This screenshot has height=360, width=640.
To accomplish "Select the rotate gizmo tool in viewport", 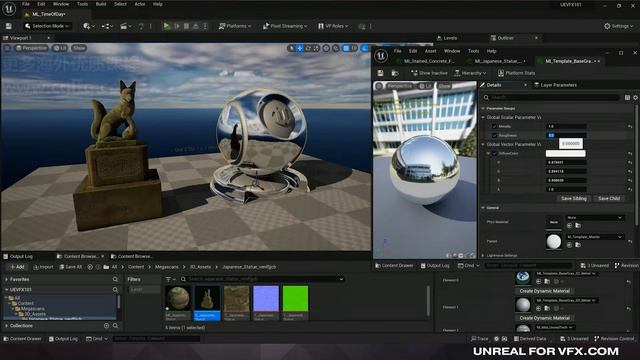I will (308, 48).
